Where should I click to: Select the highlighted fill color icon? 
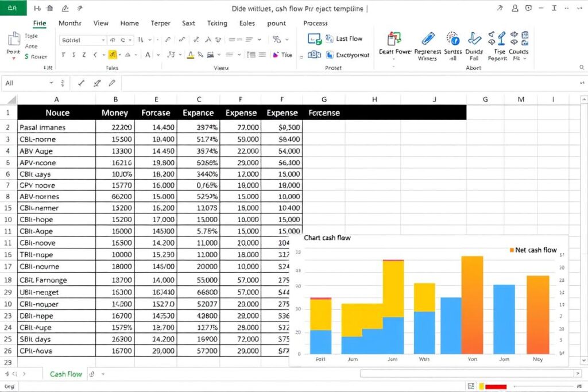pos(113,55)
